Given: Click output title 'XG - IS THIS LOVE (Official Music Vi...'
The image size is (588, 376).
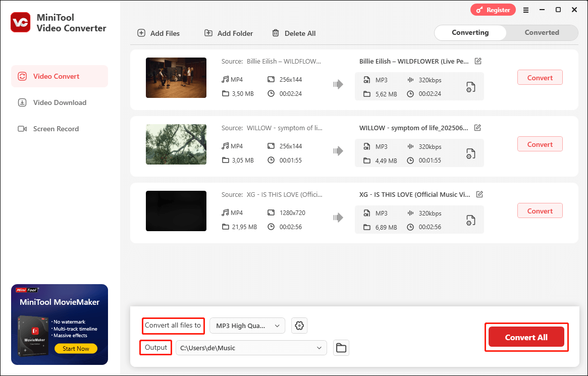Looking at the screenshot, I should click(x=415, y=194).
